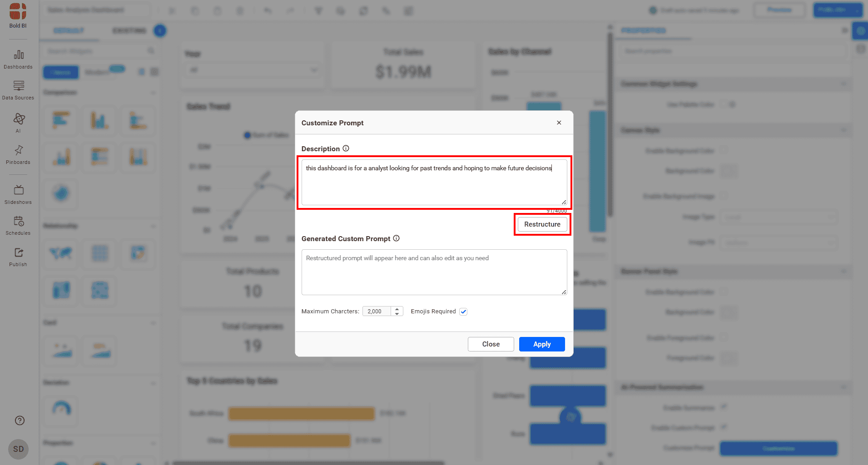Focus the Generated Custom Prompt text area
Screen dimensions: 868x465
point(434,272)
